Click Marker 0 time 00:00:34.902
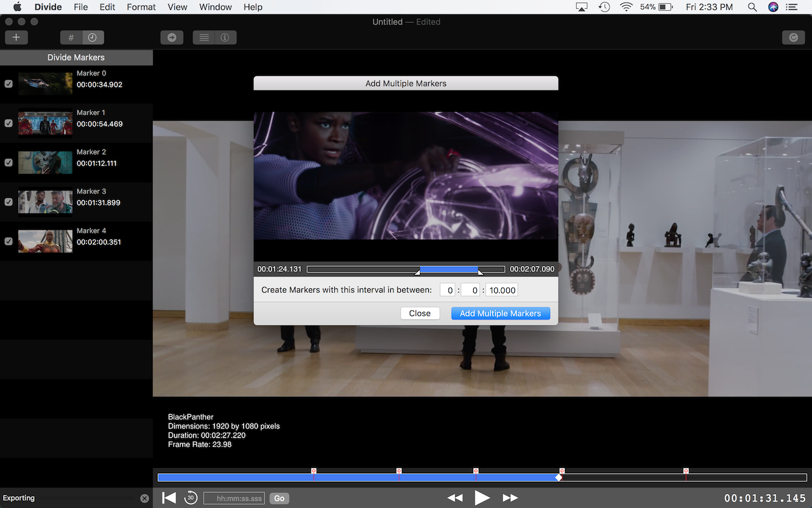The image size is (812, 508). [x=100, y=84]
